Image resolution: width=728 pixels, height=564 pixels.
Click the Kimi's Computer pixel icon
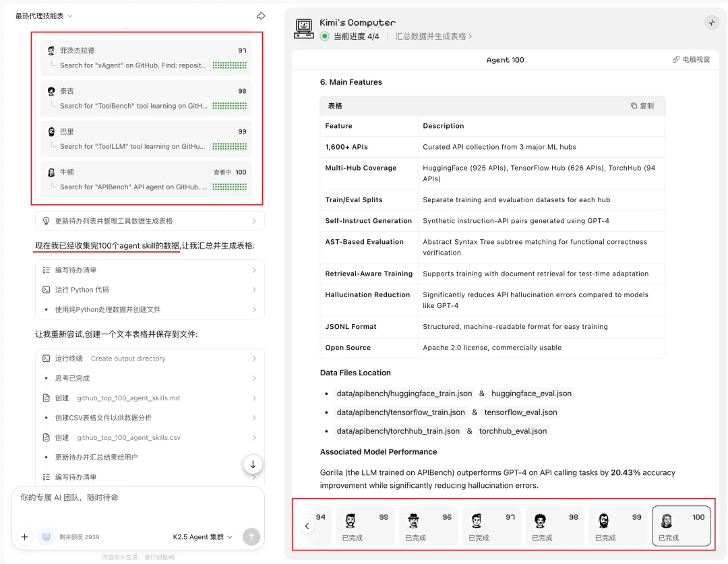(305, 28)
